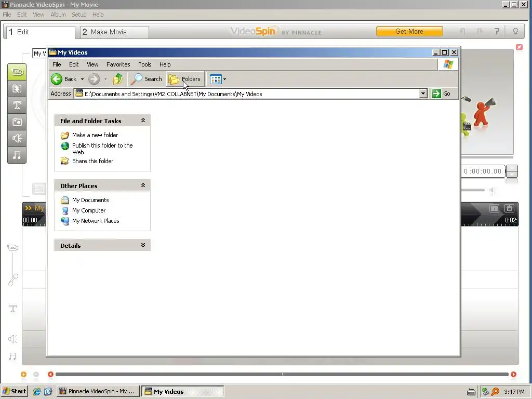Select VideoSpin sound effects album icon

[17, 138]
